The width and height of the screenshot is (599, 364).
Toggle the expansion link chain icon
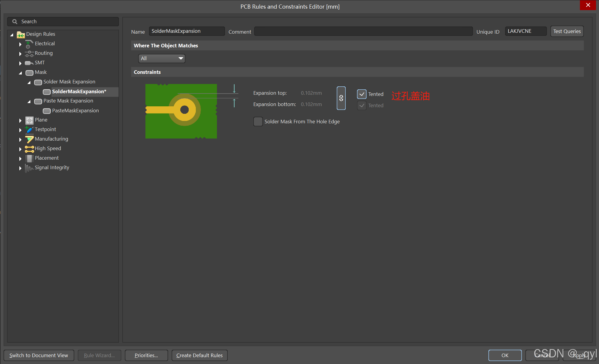click(x=341, y=98)
